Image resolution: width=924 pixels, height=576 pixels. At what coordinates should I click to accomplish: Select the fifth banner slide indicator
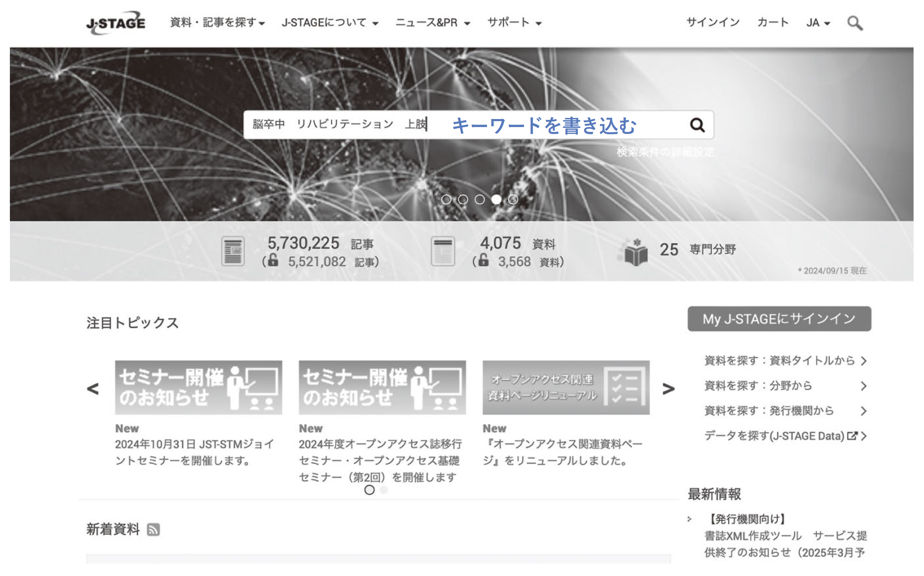click(513, 200)
